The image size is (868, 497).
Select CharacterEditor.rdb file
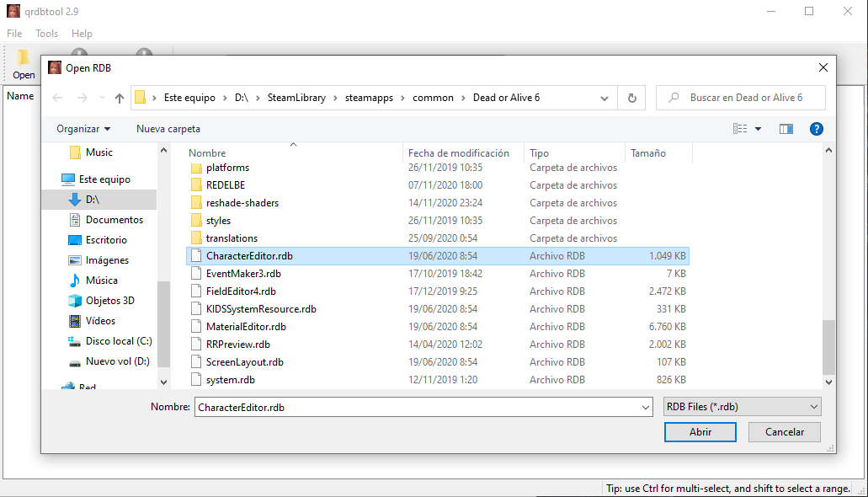point(437,256)
